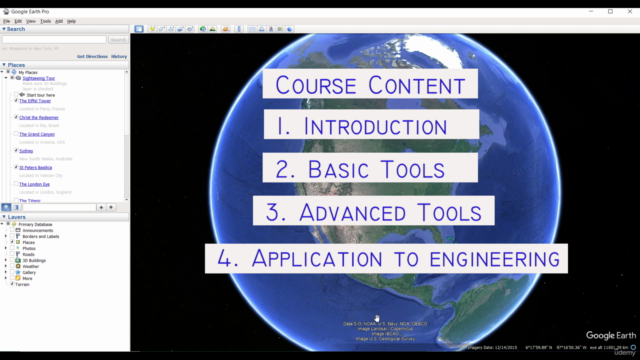Click the Primary Database icon

point(14,224)
